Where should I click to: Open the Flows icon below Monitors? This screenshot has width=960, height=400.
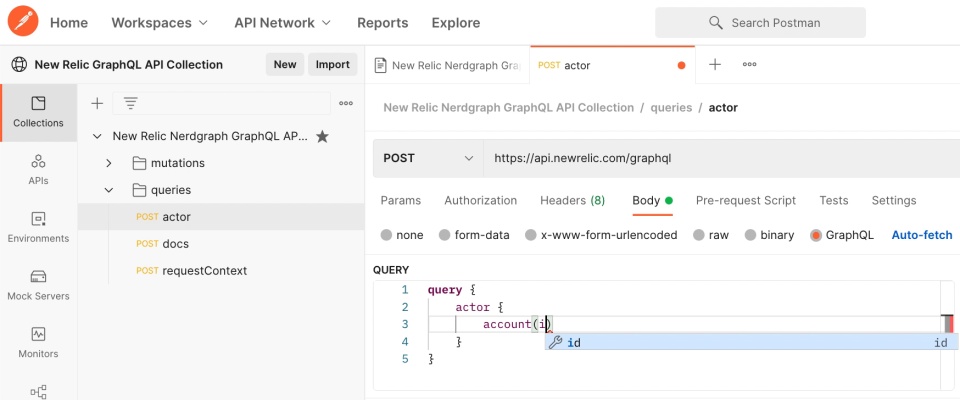pos(39,391)
